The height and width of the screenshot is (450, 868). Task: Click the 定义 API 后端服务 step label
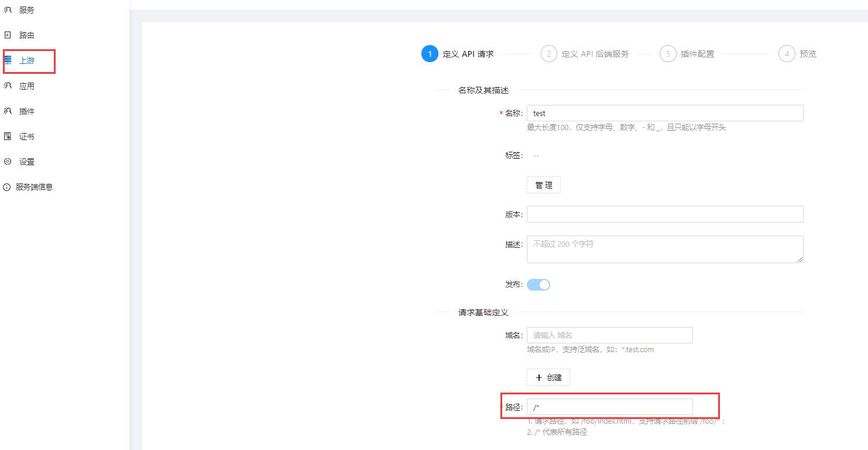(595, 54)
